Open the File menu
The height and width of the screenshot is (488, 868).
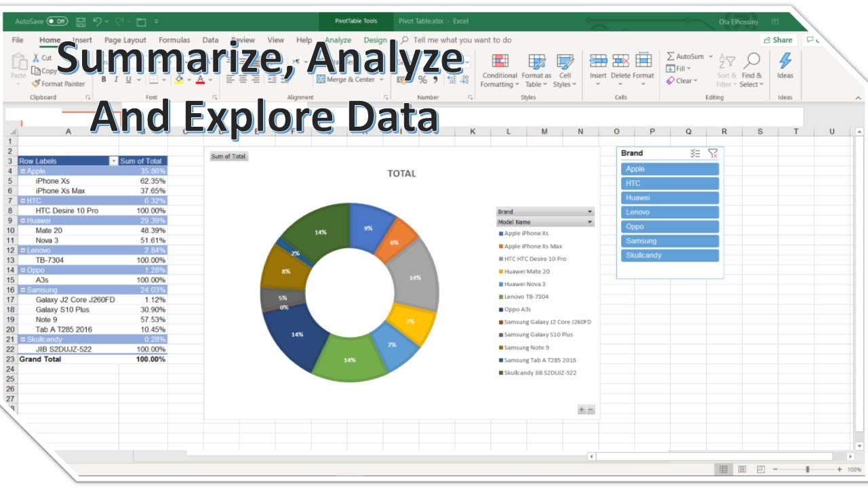click(18, 41)
